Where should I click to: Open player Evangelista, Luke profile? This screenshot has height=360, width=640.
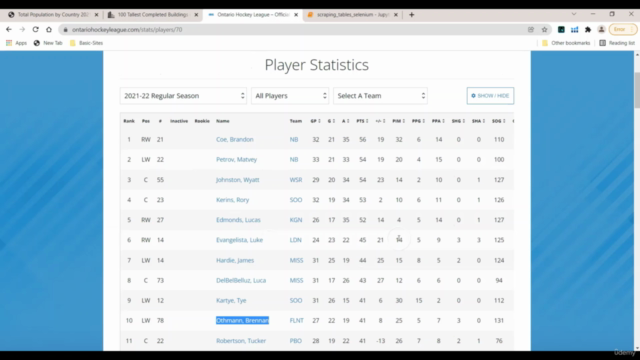(239, 240)
